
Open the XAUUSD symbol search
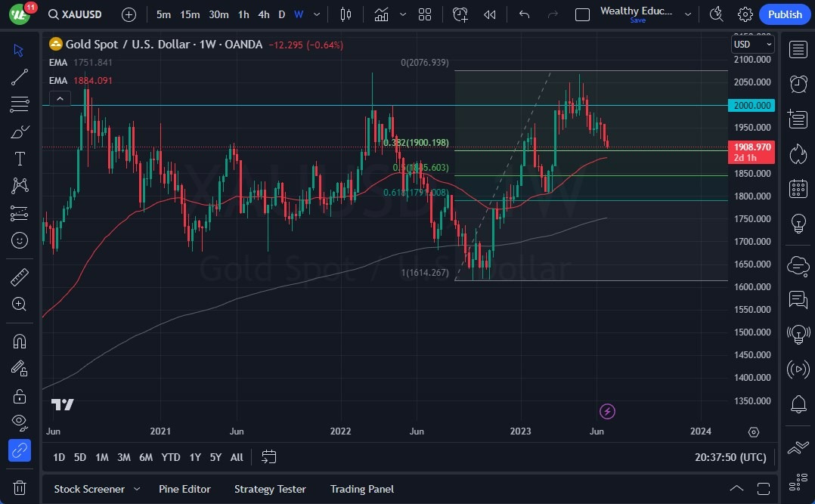75,14
